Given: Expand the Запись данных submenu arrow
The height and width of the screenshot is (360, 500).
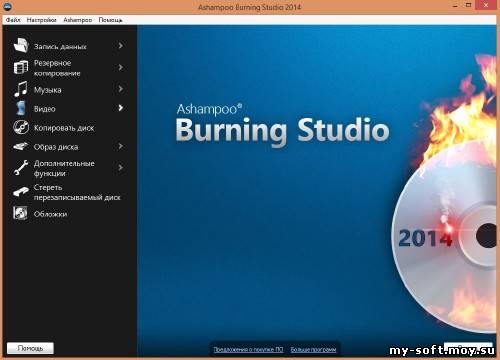Looking at the screenshot, I should tap(120, 46).
